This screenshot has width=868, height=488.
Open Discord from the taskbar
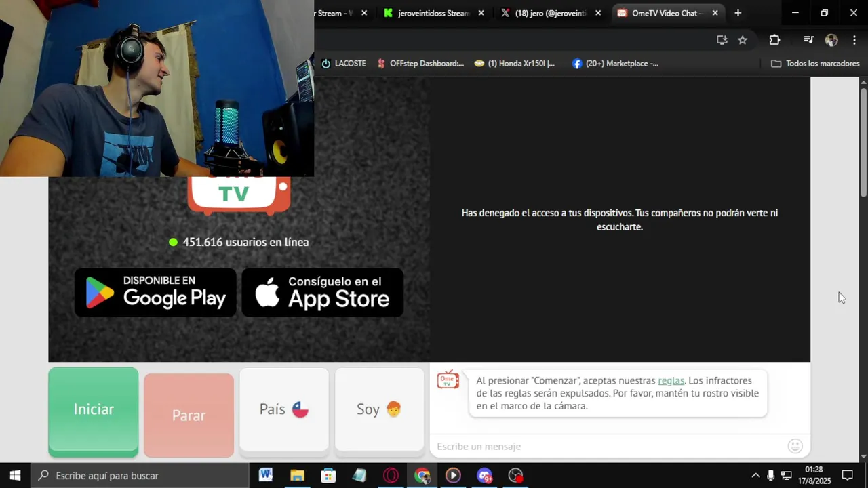(484, 476)
